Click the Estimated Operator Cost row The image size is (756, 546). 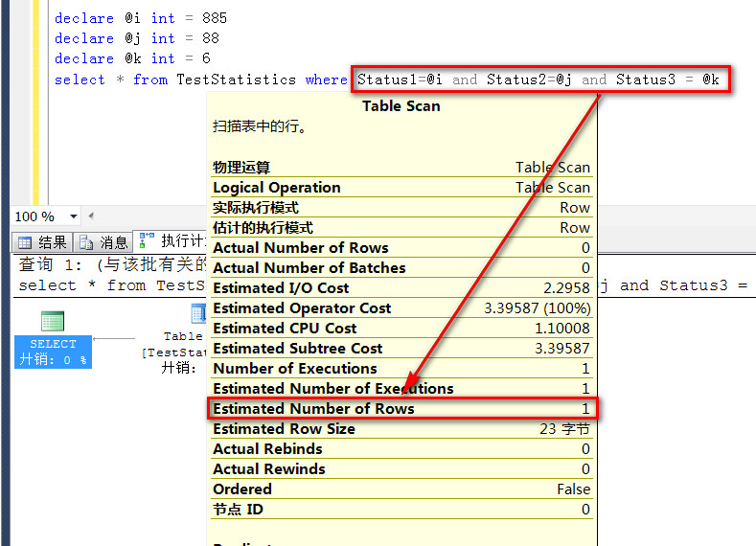tap(401, 307)
